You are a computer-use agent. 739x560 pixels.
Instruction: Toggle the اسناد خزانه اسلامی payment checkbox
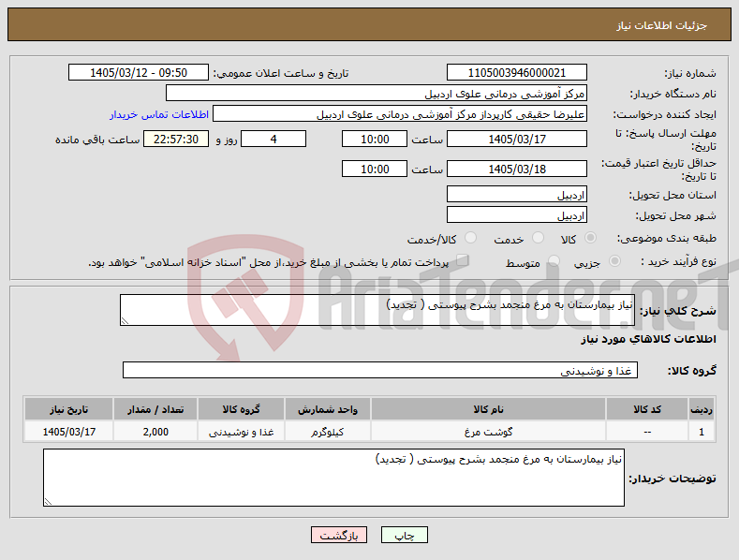click(x=463, y=260)
